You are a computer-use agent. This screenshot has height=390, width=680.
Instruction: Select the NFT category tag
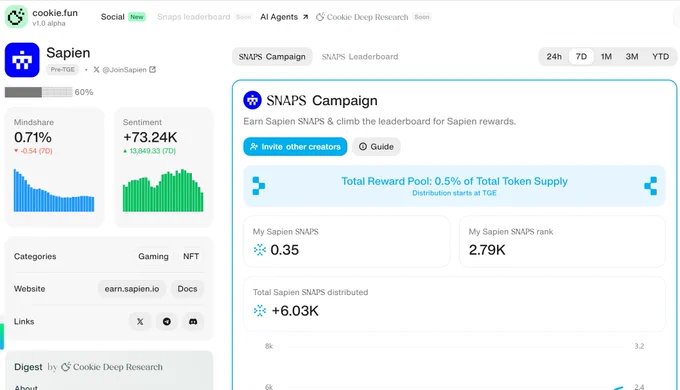tap(191, 256)
